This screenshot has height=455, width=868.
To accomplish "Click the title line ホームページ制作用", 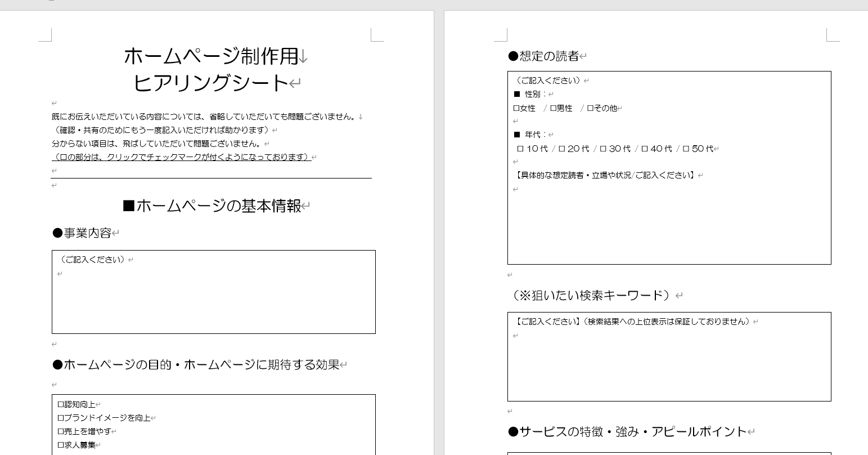I will pos(210,56).
